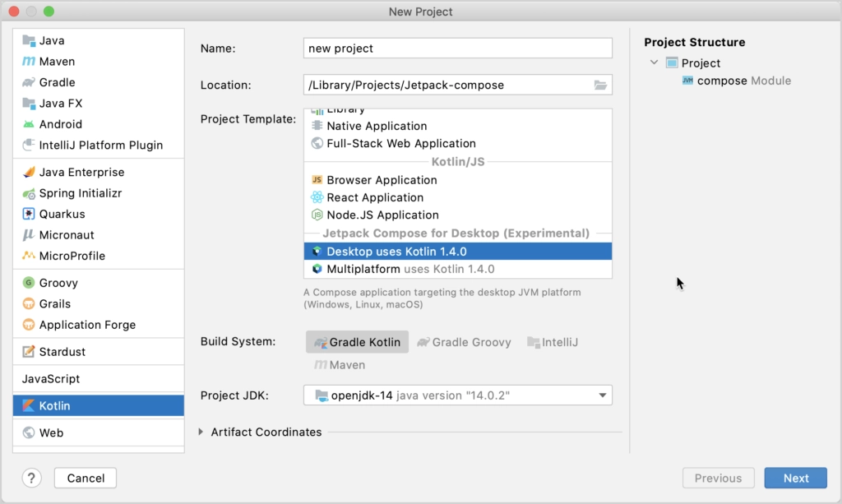Select the Spring Initializr icon

click(29, 193)
